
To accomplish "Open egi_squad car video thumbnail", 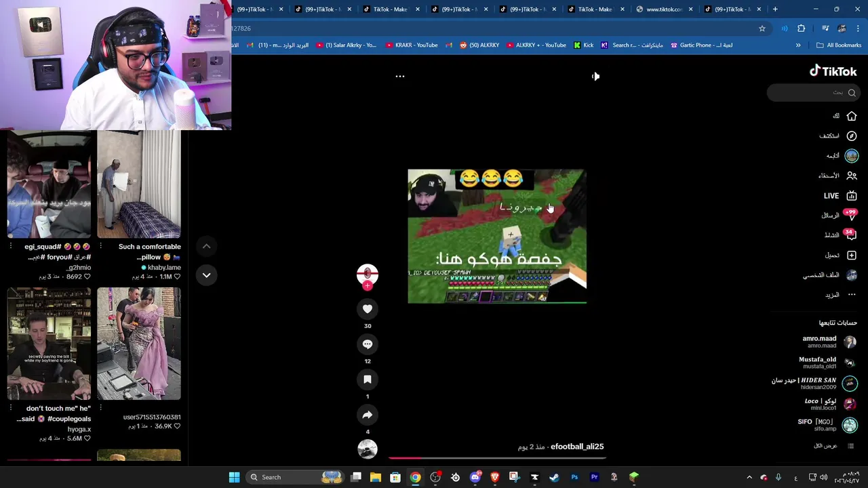I will coord(49,184).
